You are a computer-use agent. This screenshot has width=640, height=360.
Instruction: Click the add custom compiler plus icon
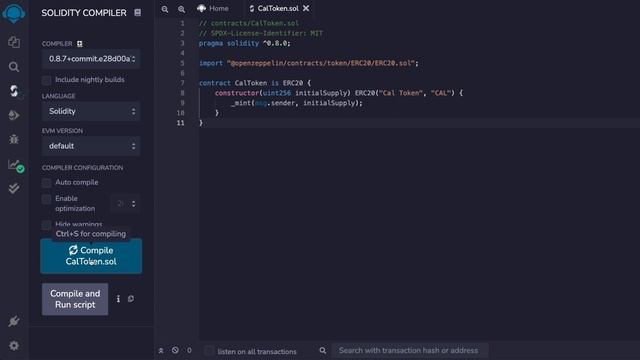[80, 44]
